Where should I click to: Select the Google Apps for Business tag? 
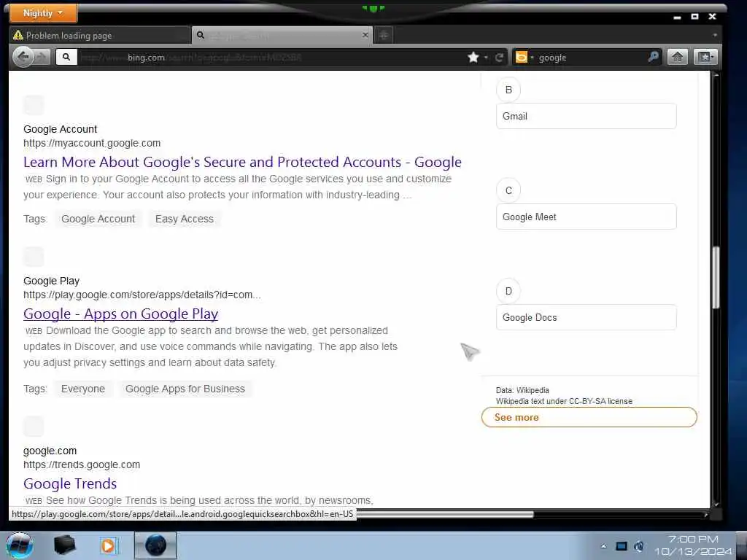click(x=185, y=389)
